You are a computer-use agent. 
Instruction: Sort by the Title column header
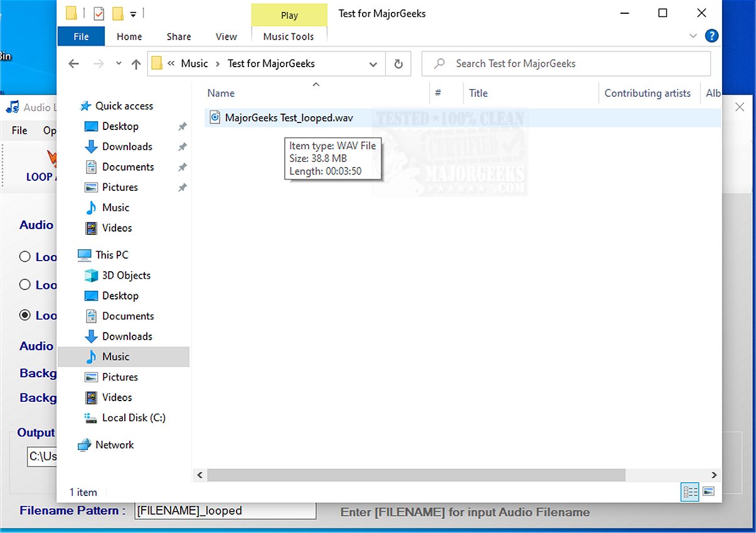[x=478, y=93]
